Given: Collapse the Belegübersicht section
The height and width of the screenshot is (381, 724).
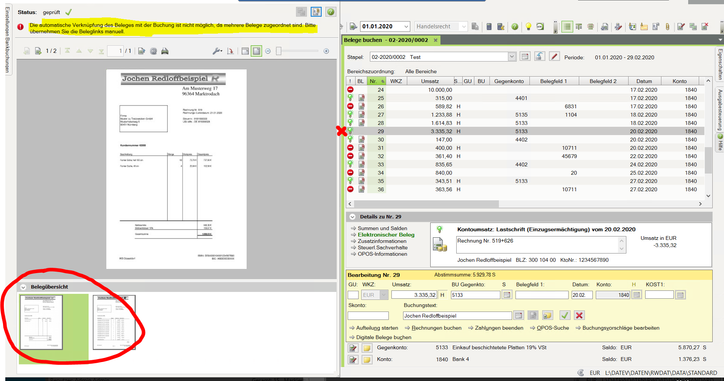Looking at the screenshot, I should (x=23, y=287).
